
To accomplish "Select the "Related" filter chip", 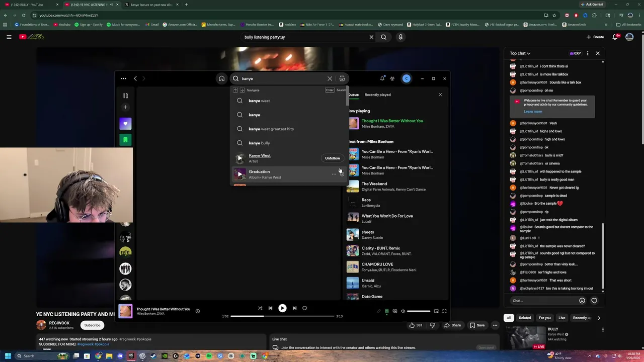I will pyautogui.click(x=525, y=318).
